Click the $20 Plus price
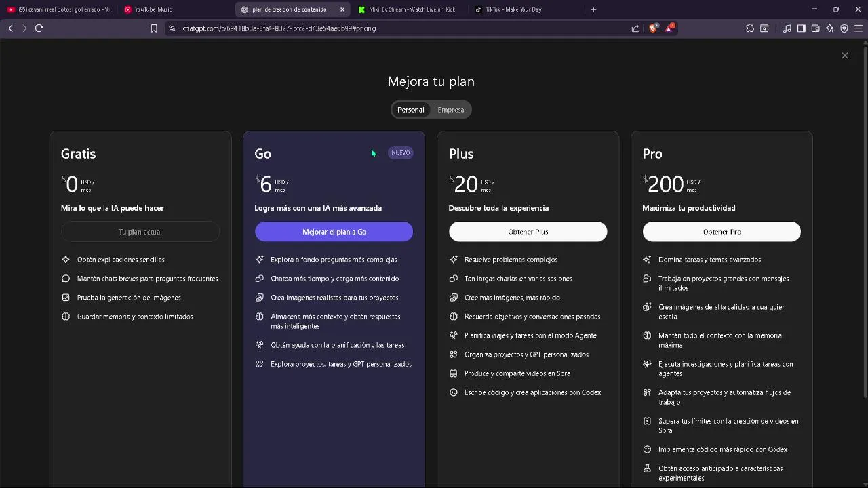 tap(464, 184)
